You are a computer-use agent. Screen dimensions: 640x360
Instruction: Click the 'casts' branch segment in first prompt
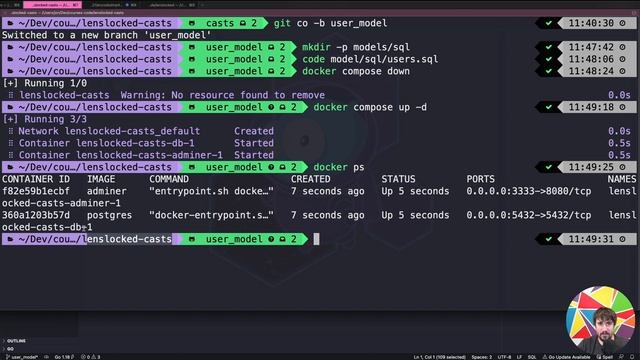coord(223,23)
